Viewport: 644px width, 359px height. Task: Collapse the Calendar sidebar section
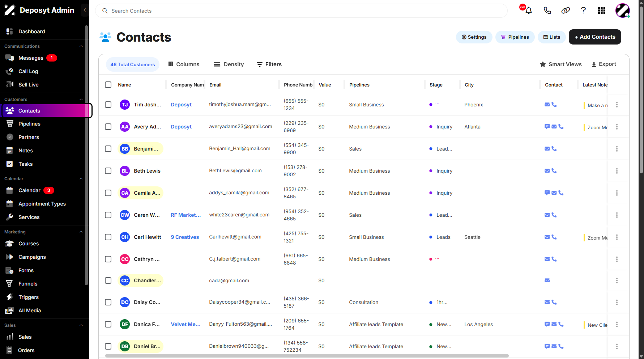[81, 179]
